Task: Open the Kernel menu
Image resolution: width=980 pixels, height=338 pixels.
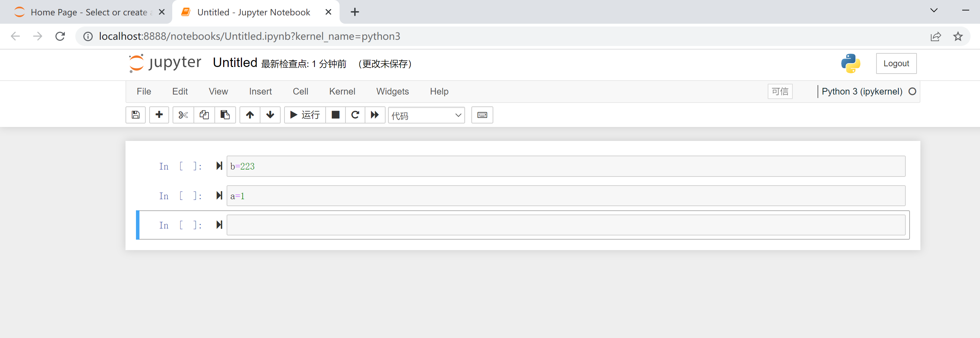Action: tap(342, 91)
